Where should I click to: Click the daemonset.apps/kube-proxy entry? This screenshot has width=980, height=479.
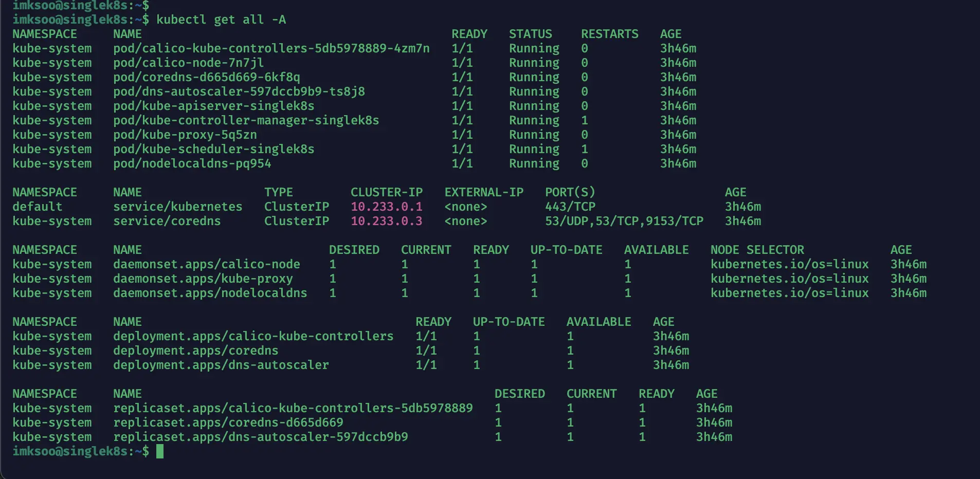click(203, 279)
